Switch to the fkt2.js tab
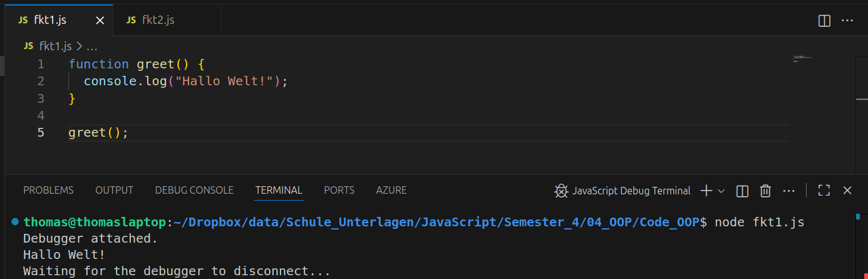This screenshot has height=279, width=868. (x=157, y=20)
